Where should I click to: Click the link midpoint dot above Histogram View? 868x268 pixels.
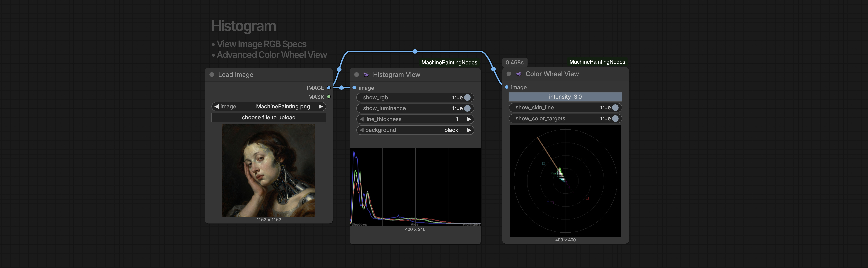(x=415, y=51)
